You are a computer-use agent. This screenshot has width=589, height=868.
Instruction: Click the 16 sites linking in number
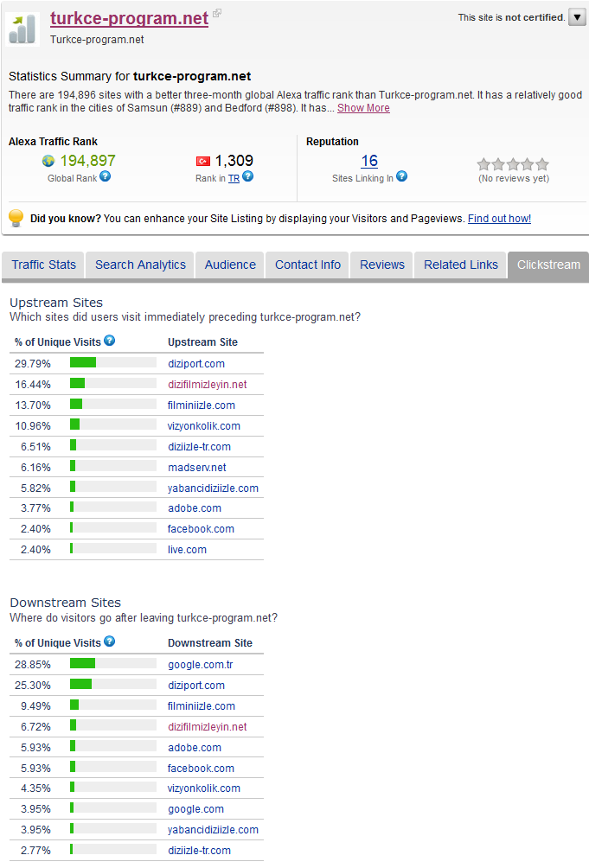(369, 161)
